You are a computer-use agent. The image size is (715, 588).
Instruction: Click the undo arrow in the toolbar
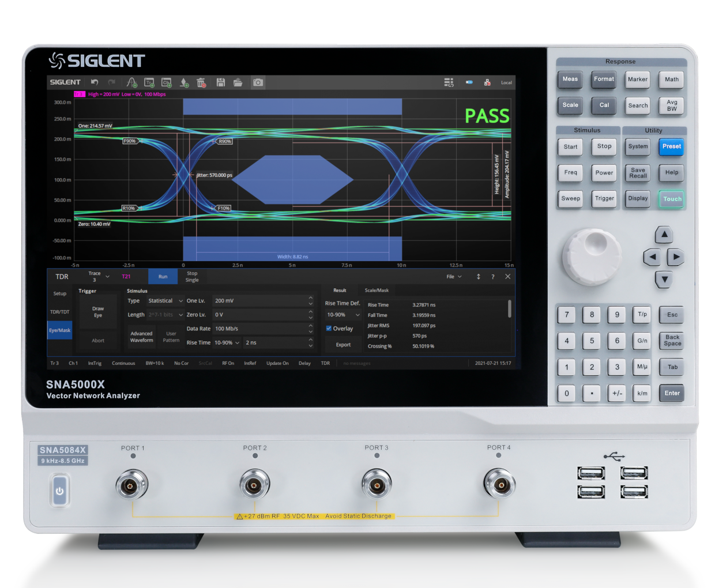click(95, 82)
